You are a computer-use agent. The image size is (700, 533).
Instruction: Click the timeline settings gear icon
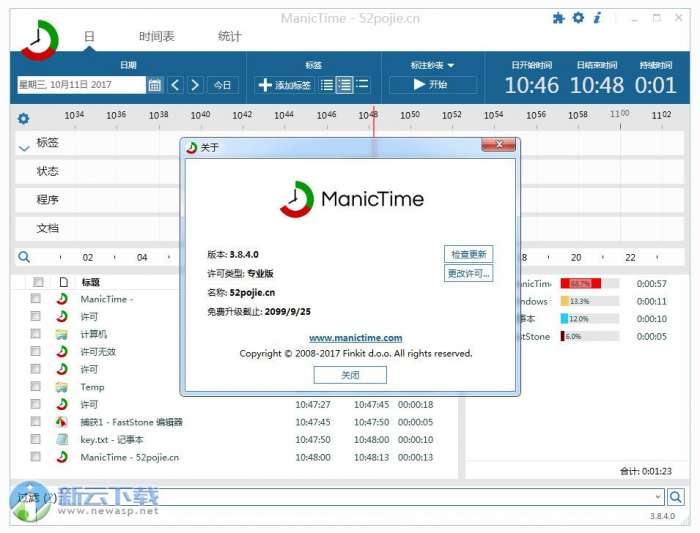point(23,118)
